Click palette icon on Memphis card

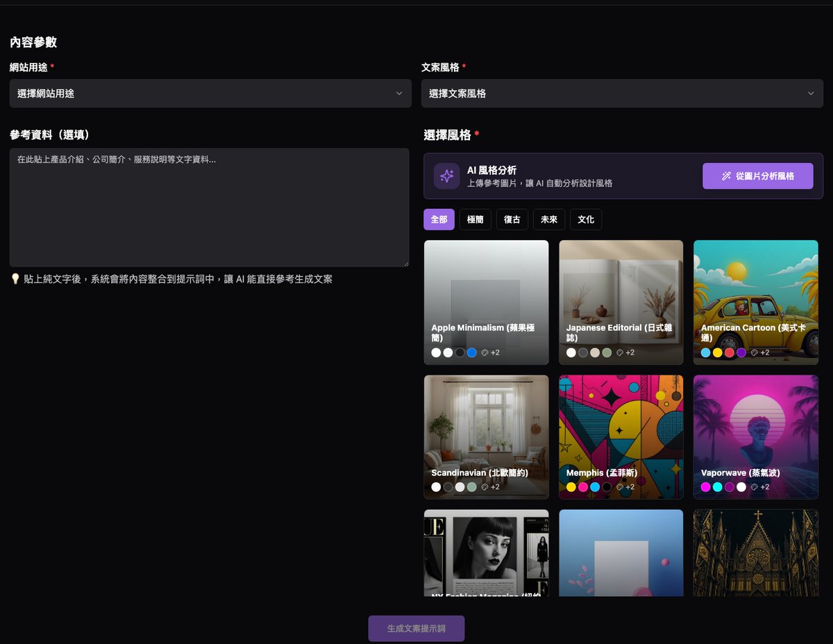pyautogui.click(x=619, y=487)
